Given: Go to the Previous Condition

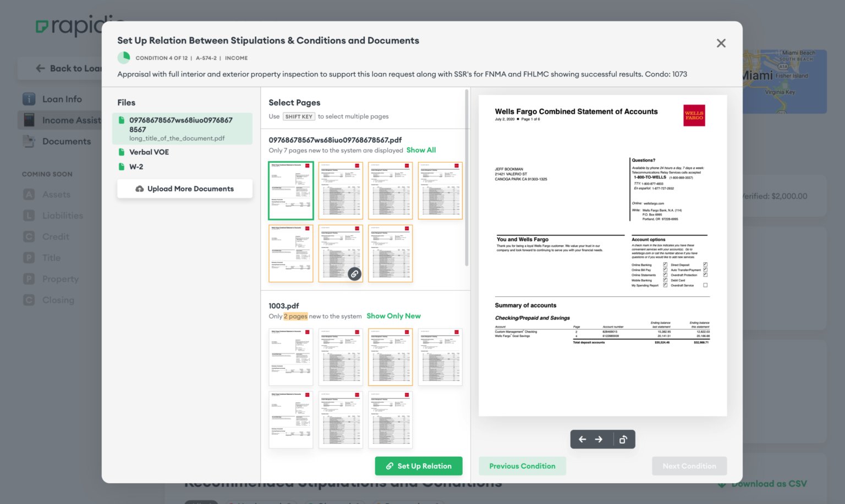Looking at the screenshot, I should [x=522, y=466].
